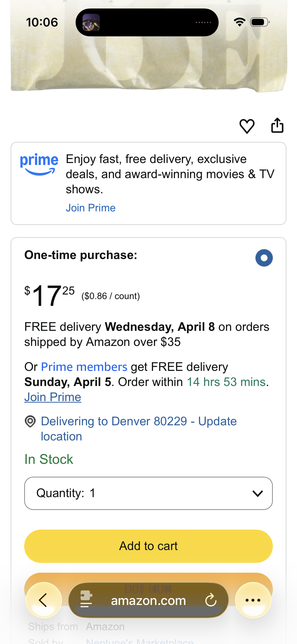Tap the Dynamic Island activity thumbnail
This screenshot has height=644, width=297.
coord(91,22)
